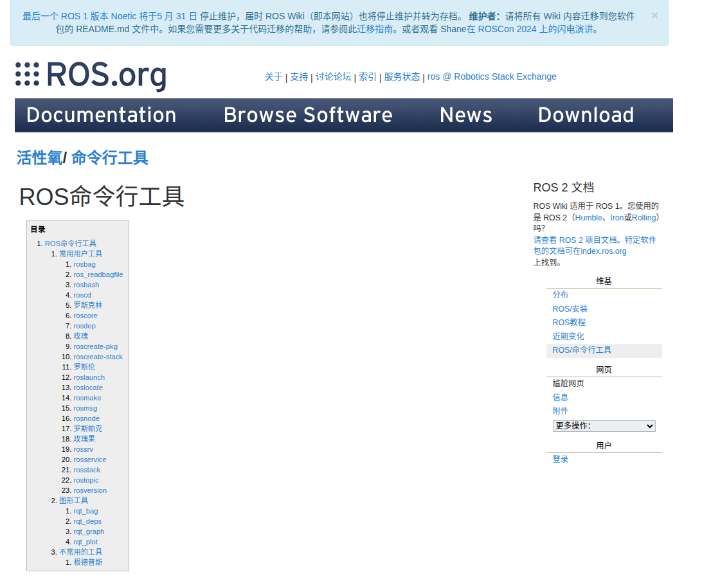Select ROS/命令行工具 in the sidebar
The image size is (702, 588).
[582, 350]
